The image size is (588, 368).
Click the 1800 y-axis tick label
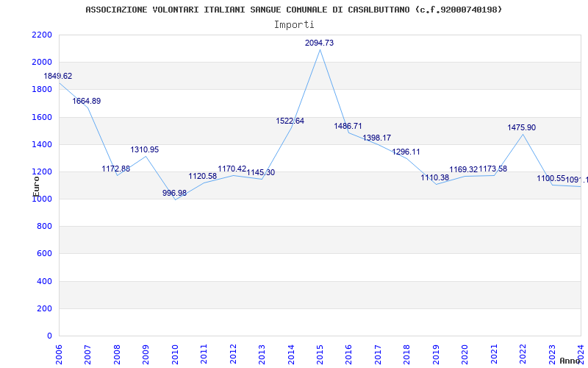click(x=42, y=90)
